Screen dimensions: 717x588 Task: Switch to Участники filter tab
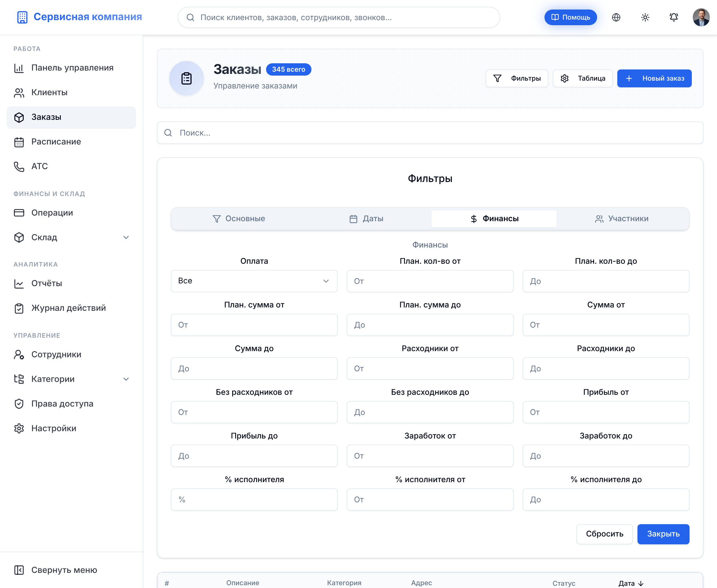coord(622,219)
